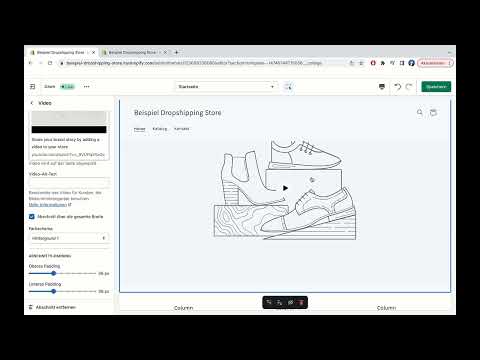Click the desktop view icon in the editor toolbar
Screen dimensions: 480x360
coord(382,87)
